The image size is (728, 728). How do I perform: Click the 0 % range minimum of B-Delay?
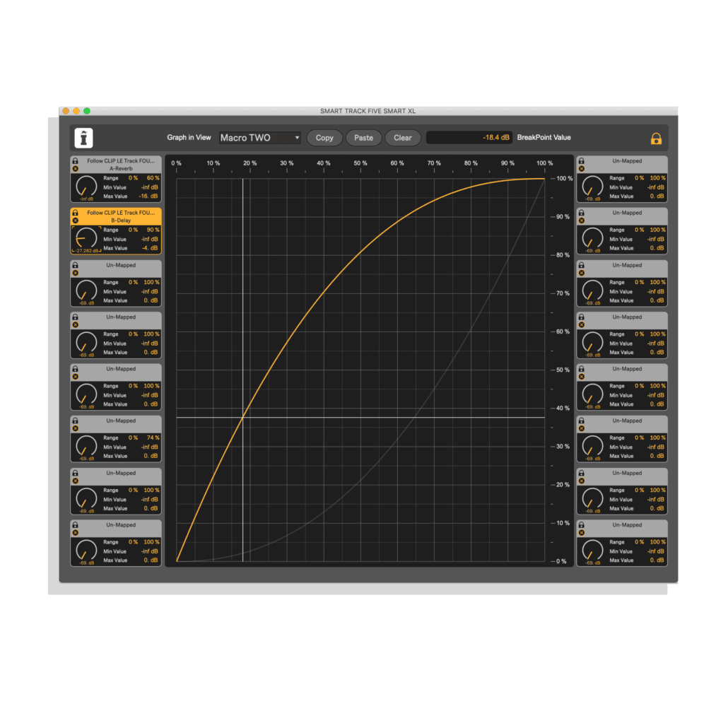(133, 230)
